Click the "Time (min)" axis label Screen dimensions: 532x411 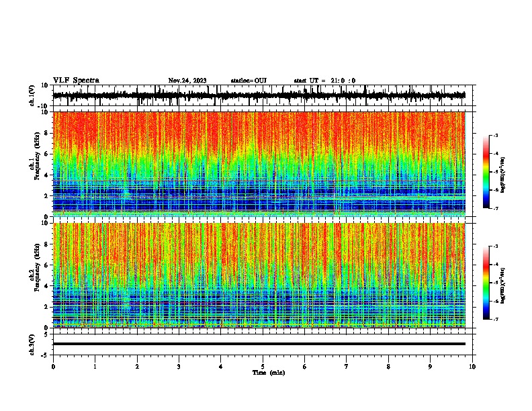click(269, 373)
